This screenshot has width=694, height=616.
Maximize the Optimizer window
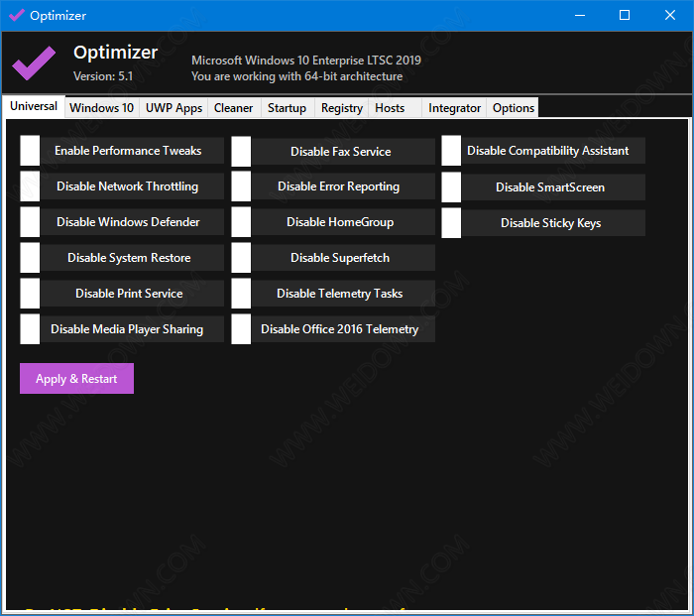coord(625,16)
